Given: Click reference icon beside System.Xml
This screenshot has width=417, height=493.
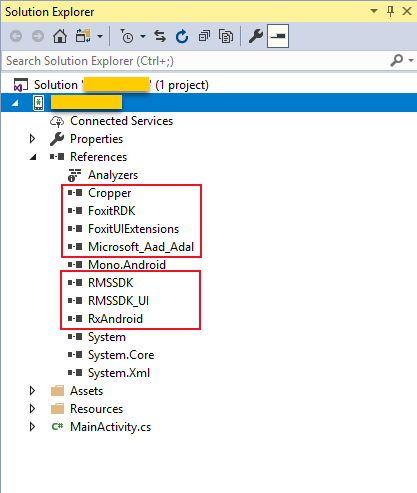Looking at the screenshot, I should click(75, 373).
